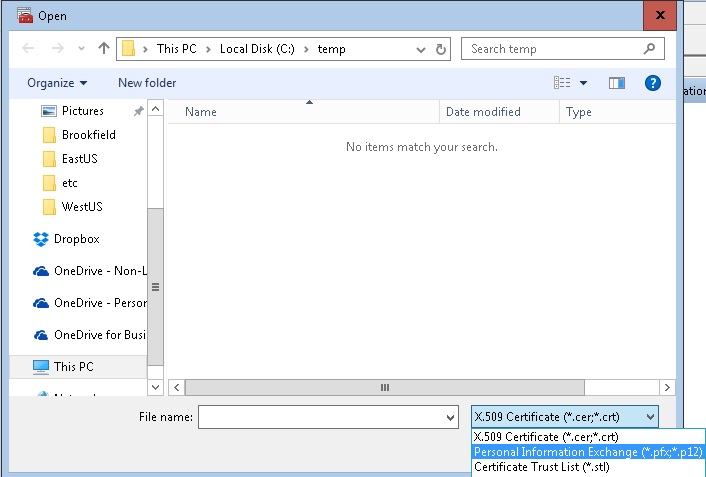Create a New folder

[x=147, y=83]
